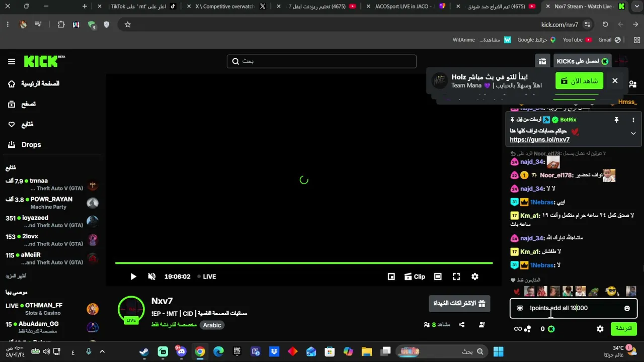Go to the Home page in sidebar
Screen dimensions: 644x362
click(x=33, y=83)
